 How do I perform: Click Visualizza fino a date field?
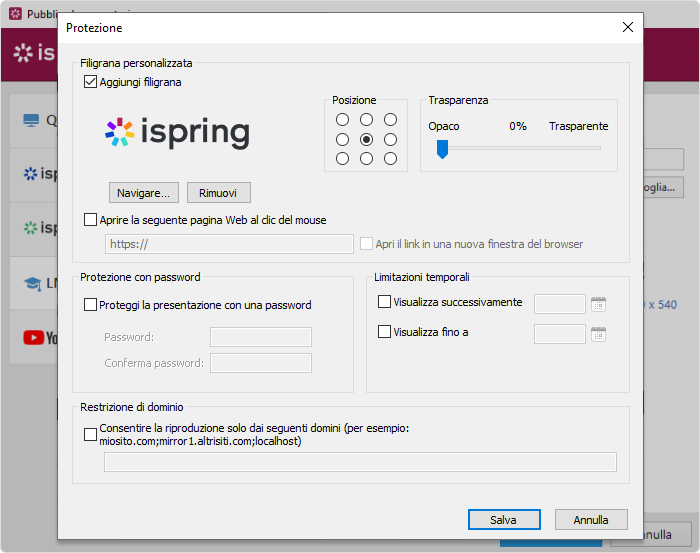(x=560, y=334)
